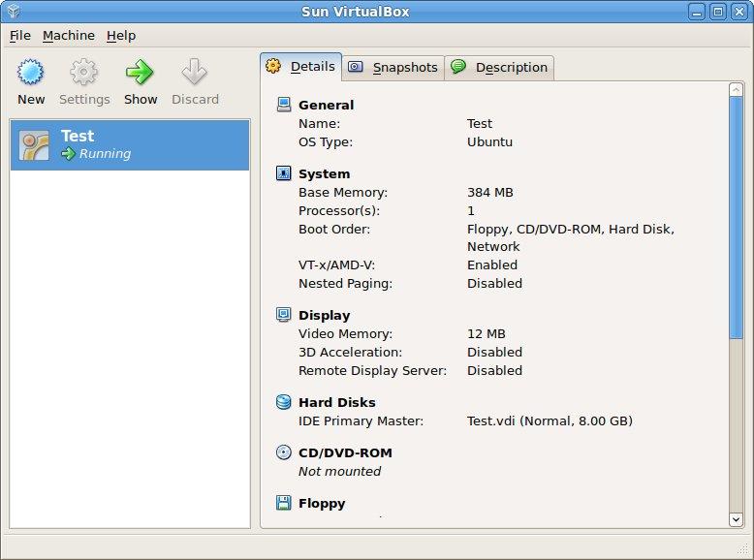This screenshot has height=560, width=754.
Task: Click the Settings gear icon in toolbar
Action: click(x=84, y=73)
